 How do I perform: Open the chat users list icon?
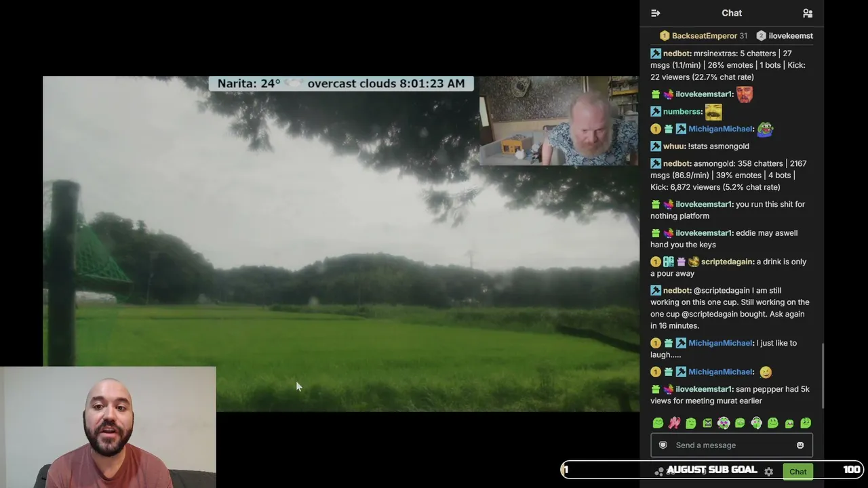807,13
